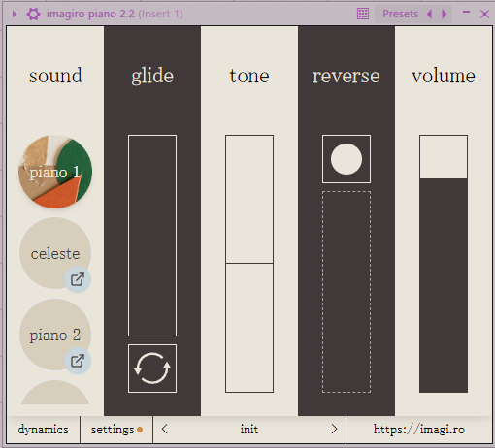This screenshot has height=448, width=495.
Task: Click inside the volume slider
Action: pos(444,264)
